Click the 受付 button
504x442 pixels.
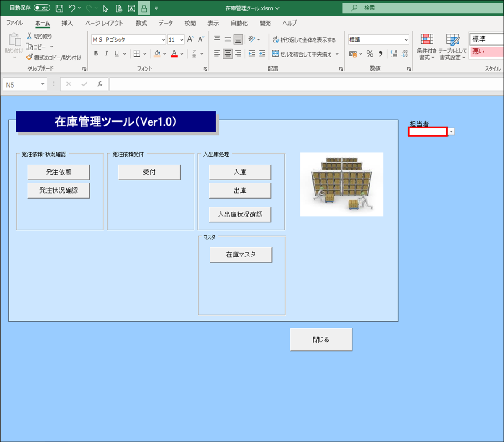point(149,172)
